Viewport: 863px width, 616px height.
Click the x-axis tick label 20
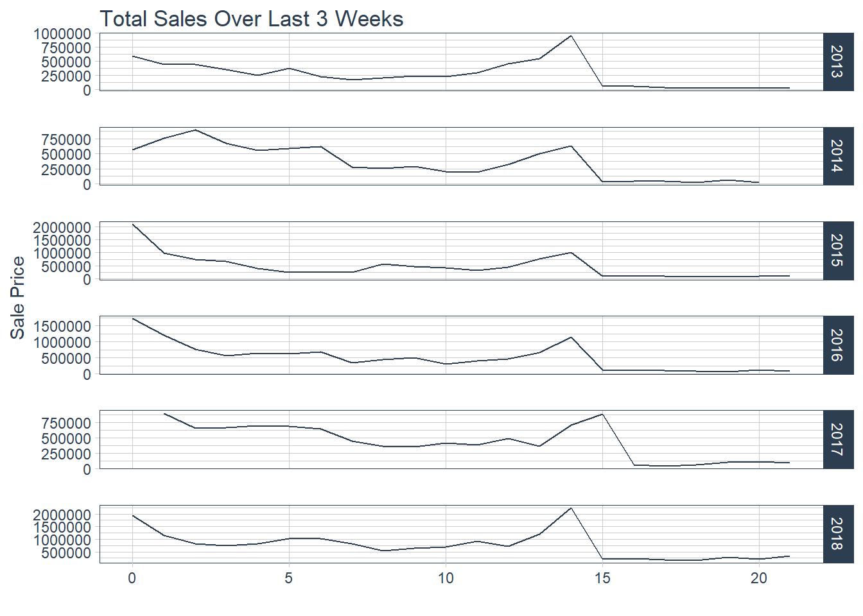[x=759, y=579]
